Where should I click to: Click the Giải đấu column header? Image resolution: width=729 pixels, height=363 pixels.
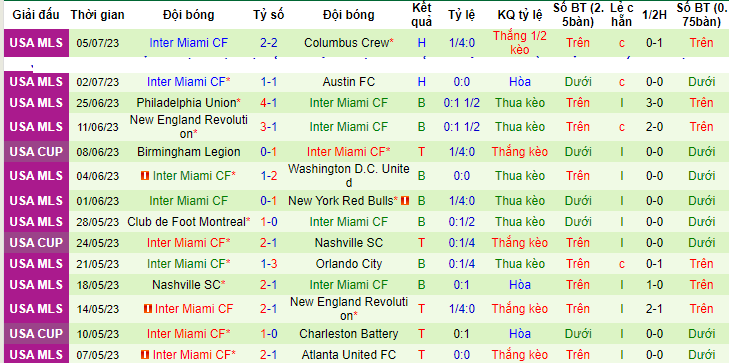pyautogui.click(x=36, y=15)
